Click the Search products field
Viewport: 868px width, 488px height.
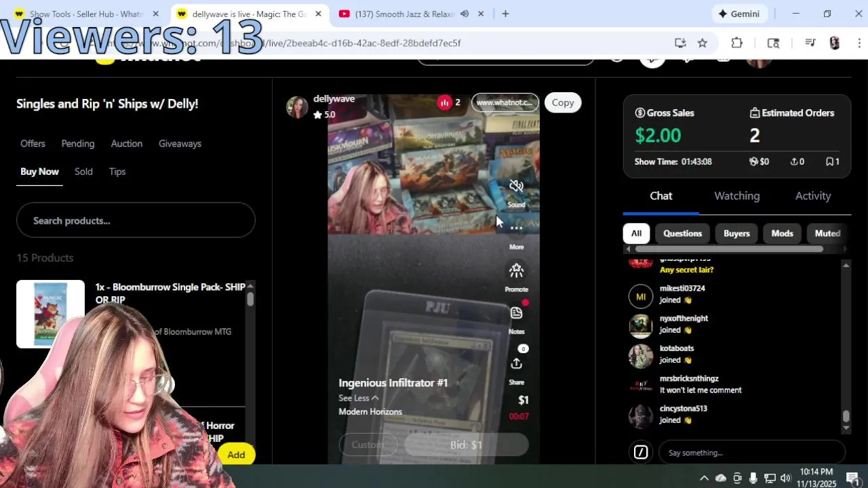point(136,221)
